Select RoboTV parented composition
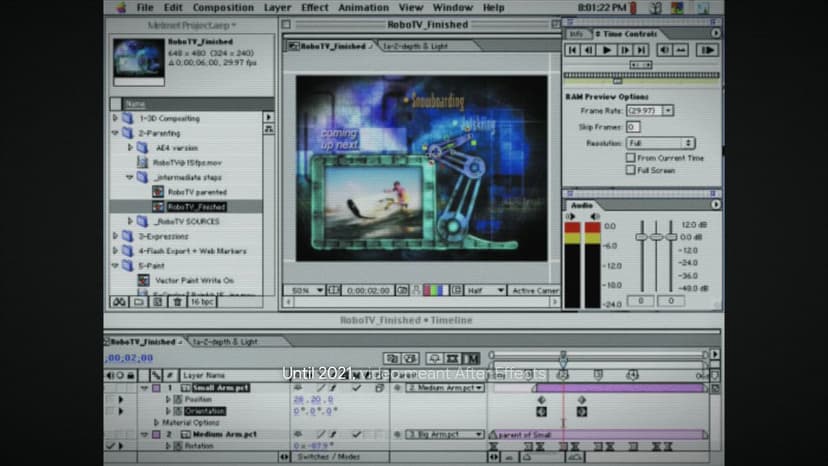This screenshot has height=466, width=828. 196,192
